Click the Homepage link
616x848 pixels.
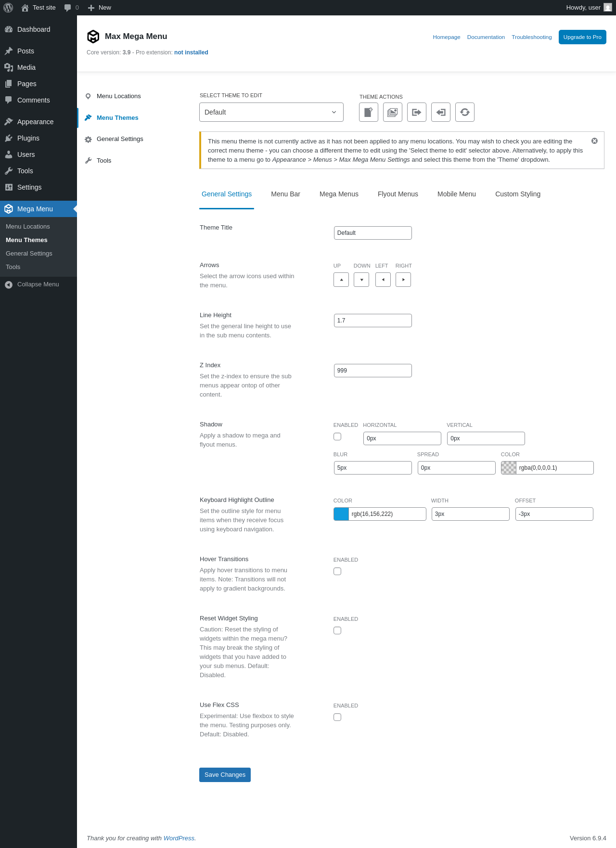[447, 37]
